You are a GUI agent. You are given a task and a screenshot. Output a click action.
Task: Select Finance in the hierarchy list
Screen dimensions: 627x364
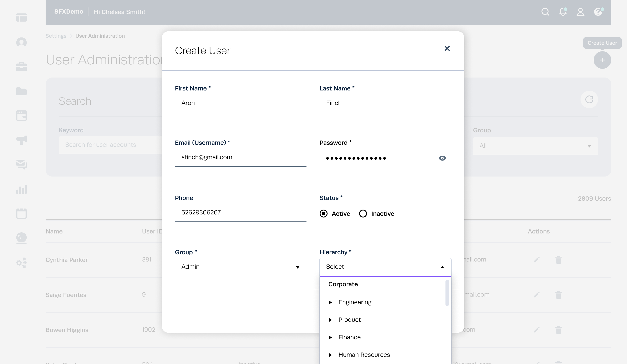click(349, 337)
